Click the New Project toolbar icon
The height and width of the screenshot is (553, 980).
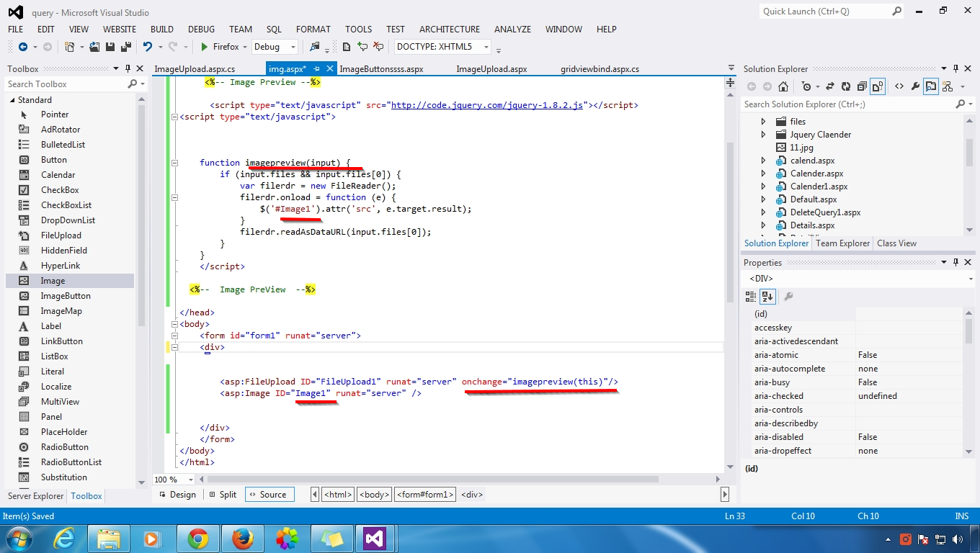point(69,47)
